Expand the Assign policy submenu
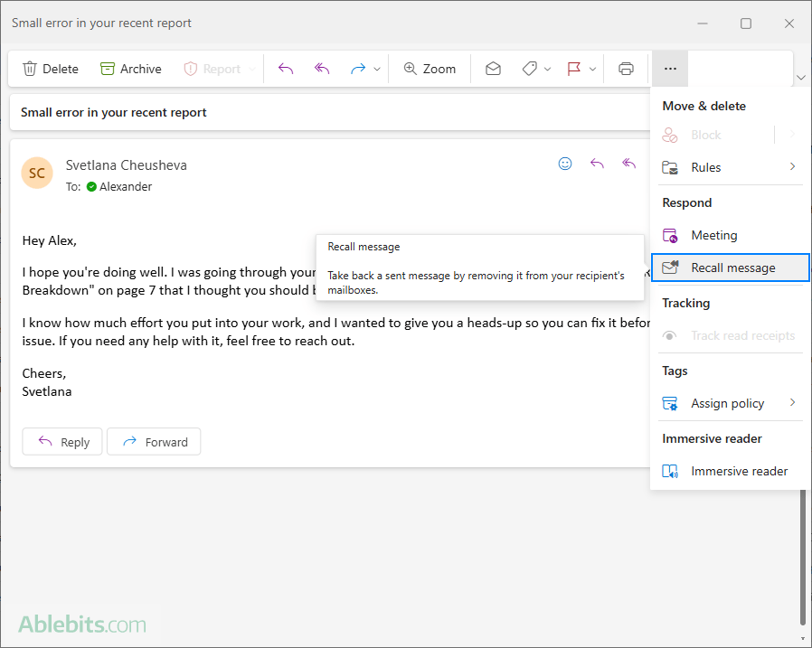812x648 pixels. point(791,403)
